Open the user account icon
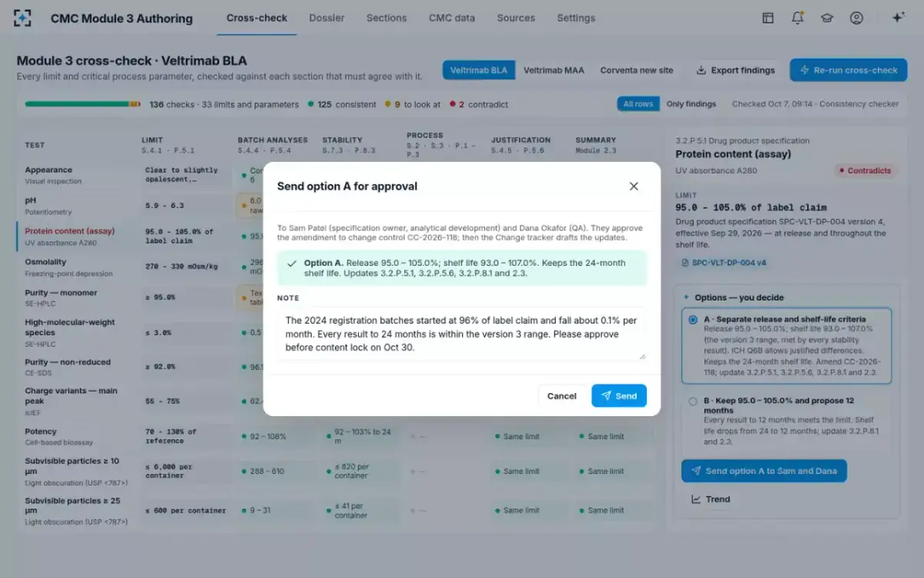This screenshot has height=578, width=924. pyautogui.click(x=856, y=18)
